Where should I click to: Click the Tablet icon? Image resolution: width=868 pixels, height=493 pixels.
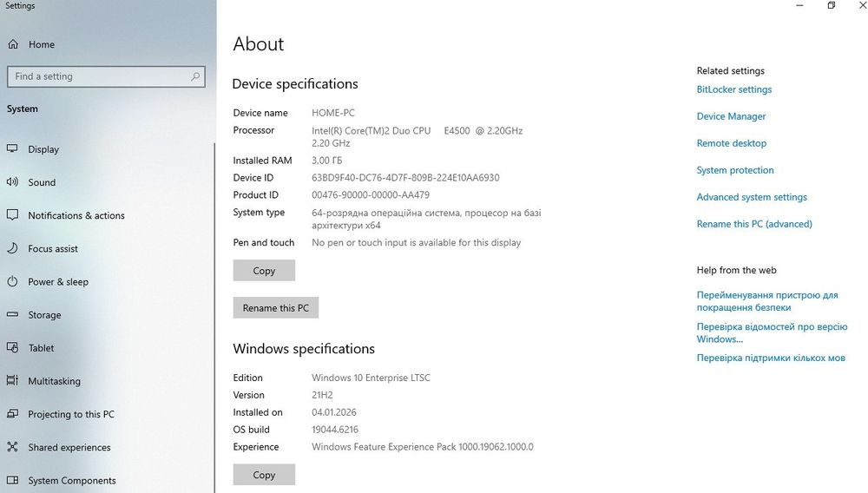pos(12,347)
